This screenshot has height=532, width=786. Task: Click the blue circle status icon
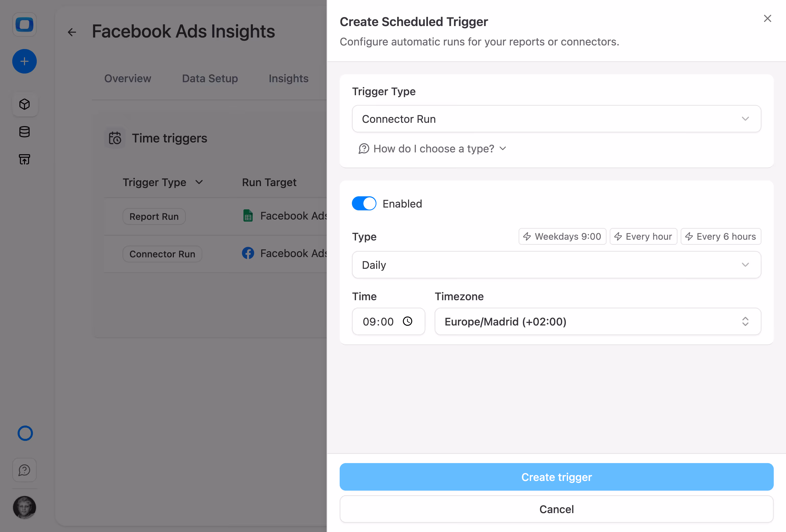pyautogui.click(x=25, y=433)
